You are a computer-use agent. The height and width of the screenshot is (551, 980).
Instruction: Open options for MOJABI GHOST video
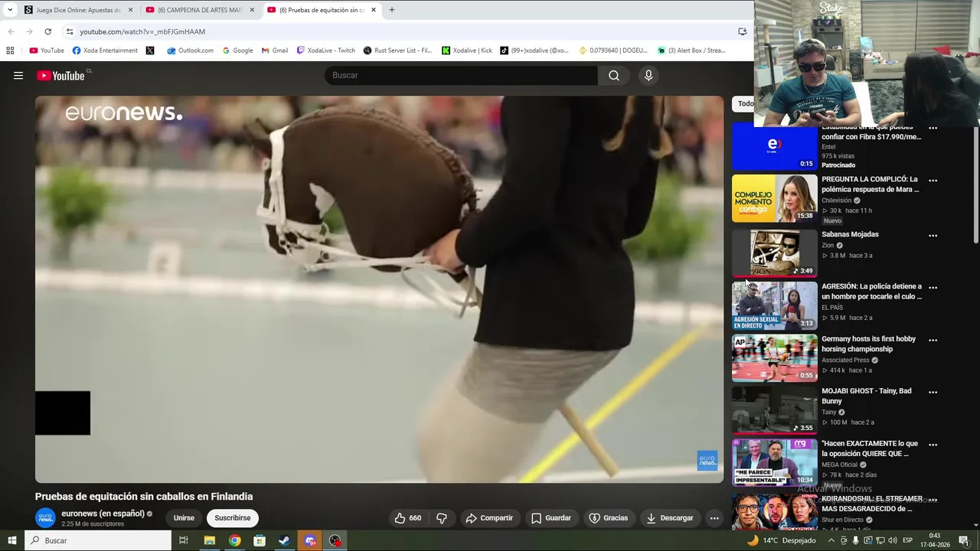[x=933, y=392]
